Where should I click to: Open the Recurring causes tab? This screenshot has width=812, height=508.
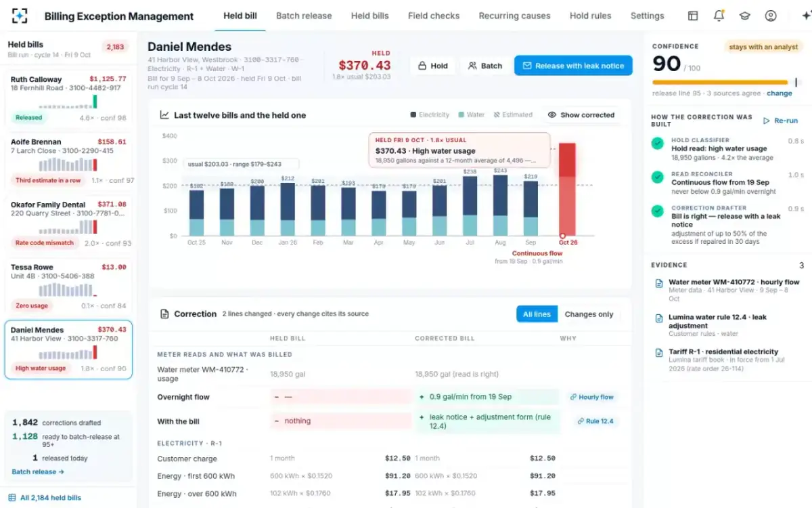514,16
